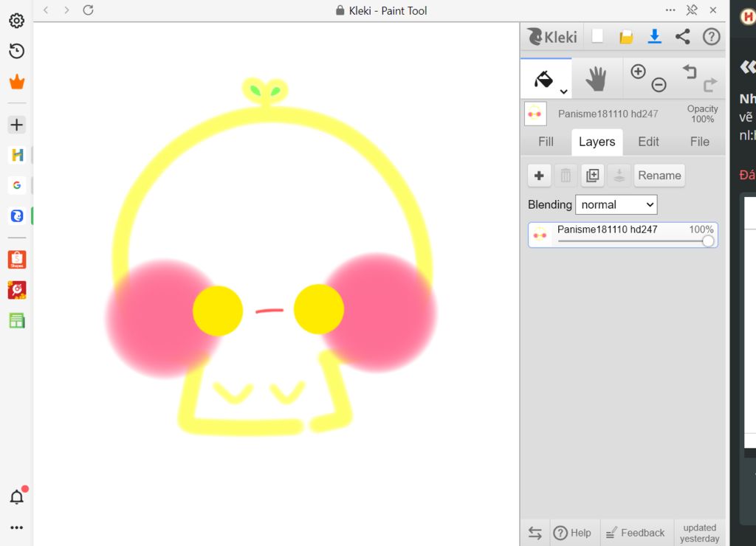This screenshot has width=756, height=546.
Task: Rename the current layer
Action: (659, 176)
